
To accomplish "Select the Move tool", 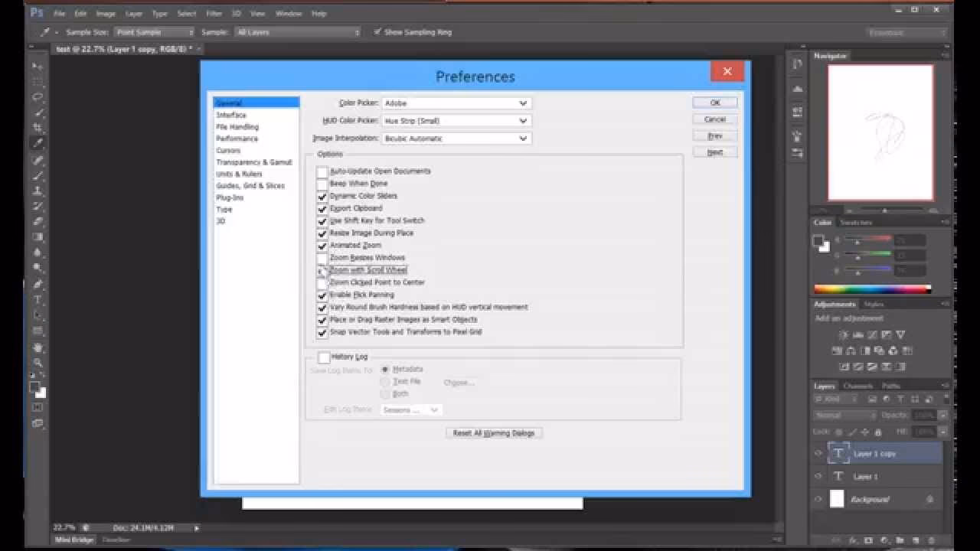I will tap(38, 66).
